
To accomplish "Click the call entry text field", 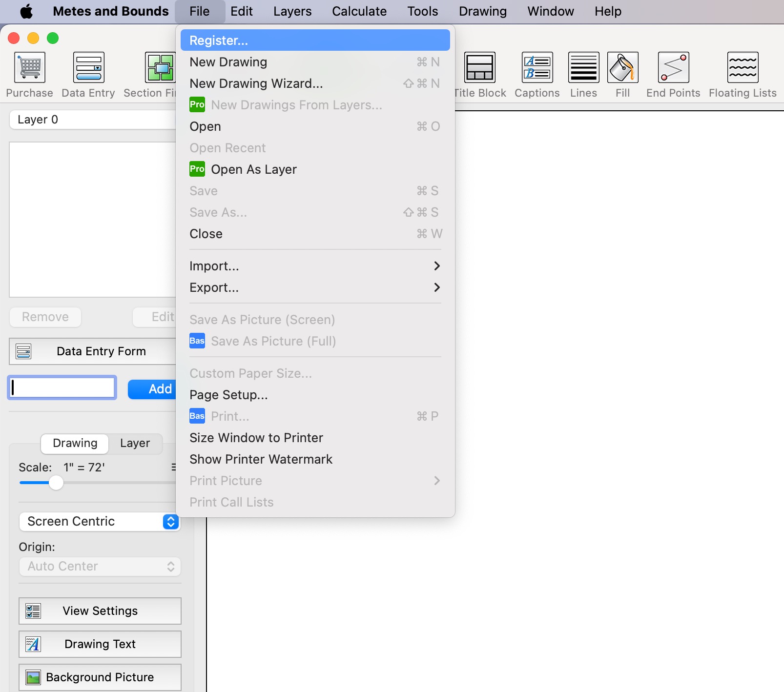I will [x=62, y=388].
